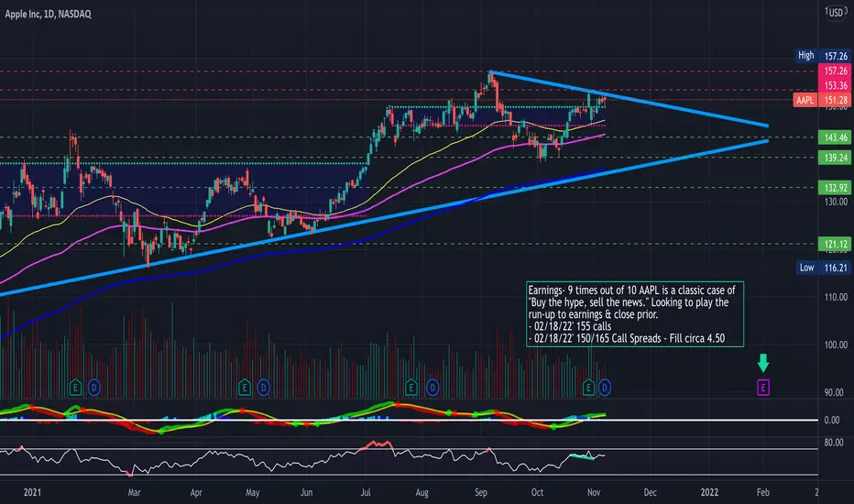Click the 121.12 green price label
Viewport: 854px width, 504px height.
[x=835, y=244]
